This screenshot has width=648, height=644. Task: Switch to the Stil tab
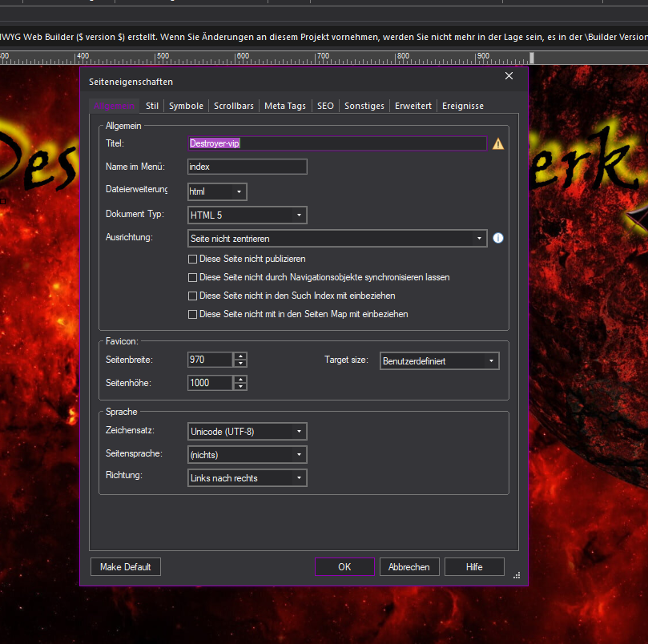152,106
